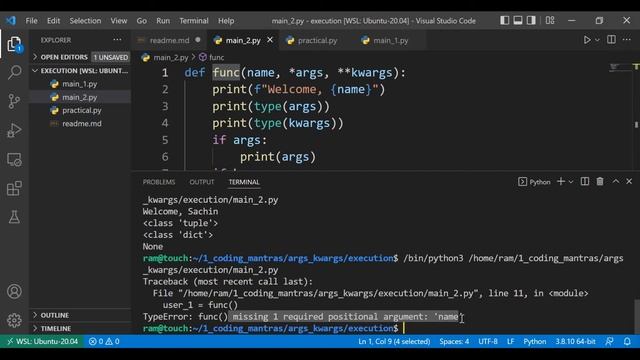Expand the Open Editors section

(x=80, y=57)
